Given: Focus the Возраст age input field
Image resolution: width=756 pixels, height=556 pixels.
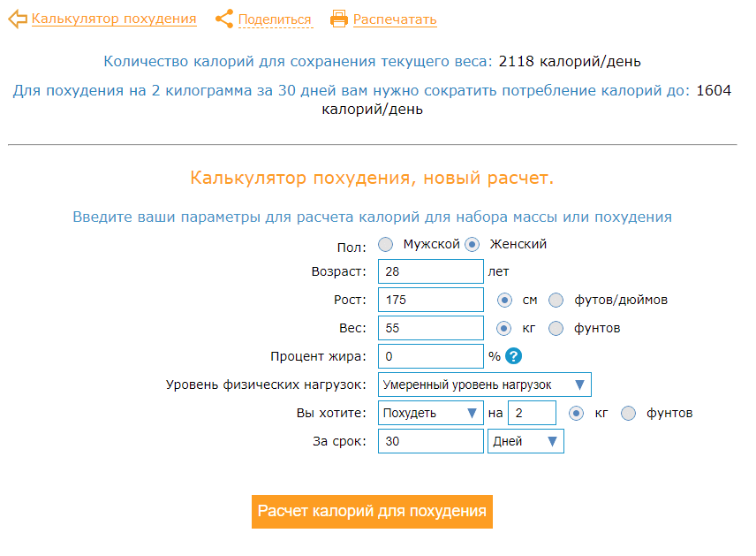Looking at the screenshot, I should tap(431, 271).
